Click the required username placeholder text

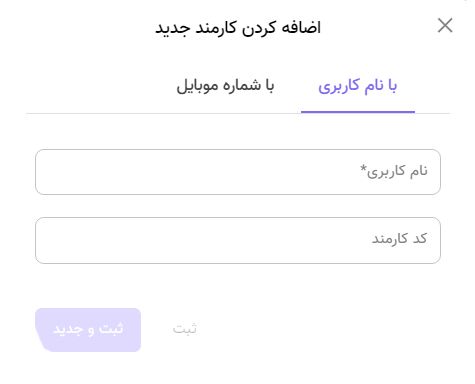click(x=394, y=171)
